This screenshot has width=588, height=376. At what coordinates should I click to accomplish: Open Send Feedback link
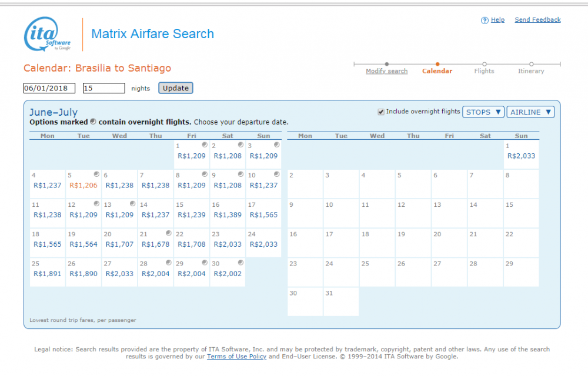537,20
